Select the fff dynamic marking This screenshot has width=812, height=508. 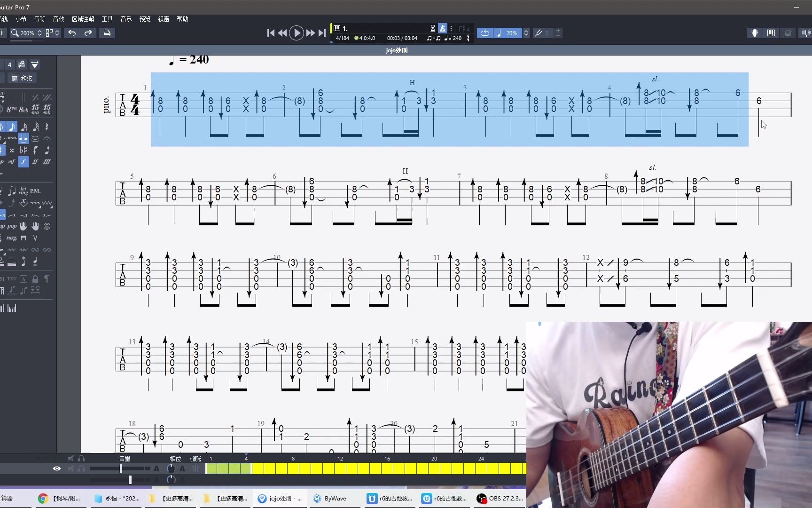coord(47,161)
